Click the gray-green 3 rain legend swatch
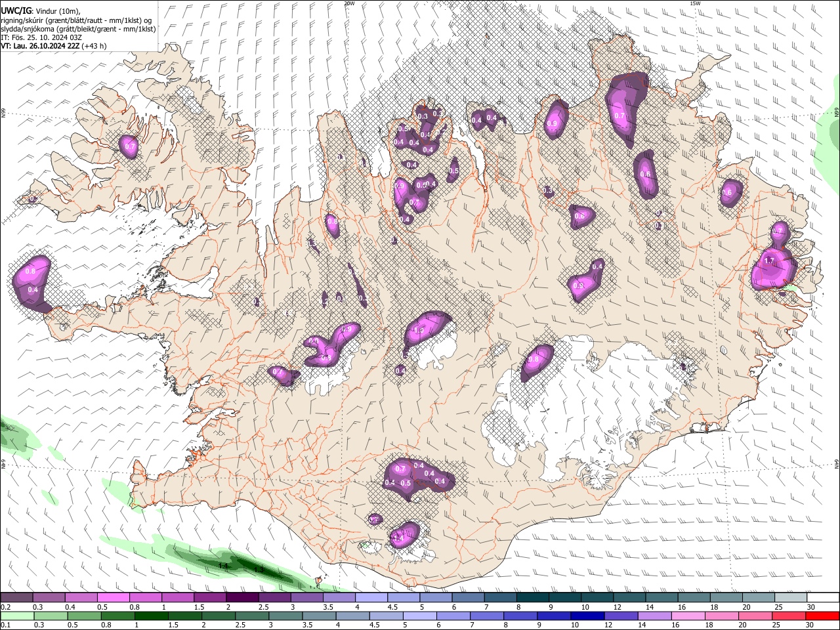 pos(285,616)
